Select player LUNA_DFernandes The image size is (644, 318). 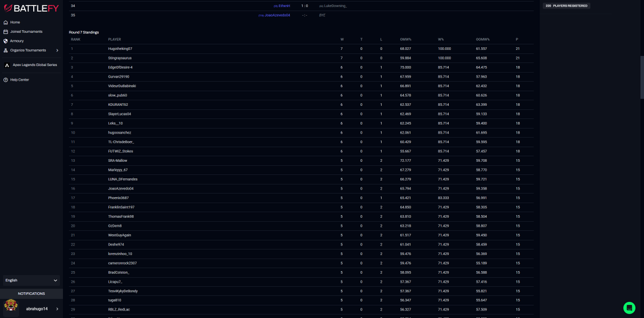(123, 179)
